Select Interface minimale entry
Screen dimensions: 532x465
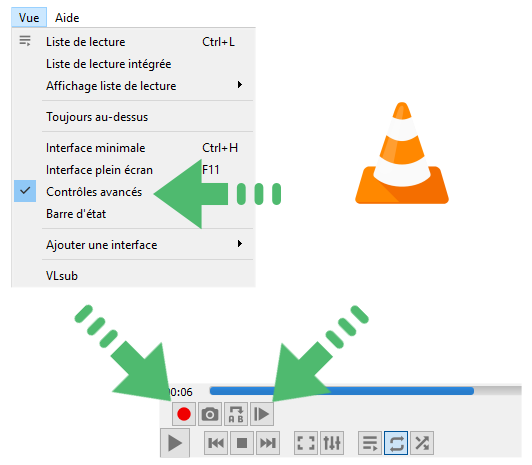134,148
